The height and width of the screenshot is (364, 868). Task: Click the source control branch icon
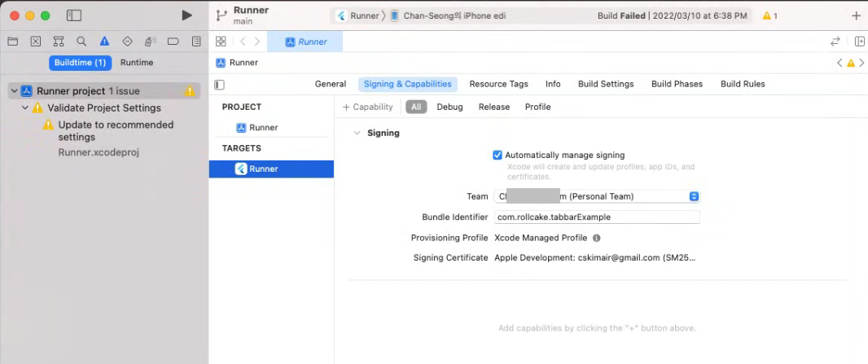[x=221, y=15]
